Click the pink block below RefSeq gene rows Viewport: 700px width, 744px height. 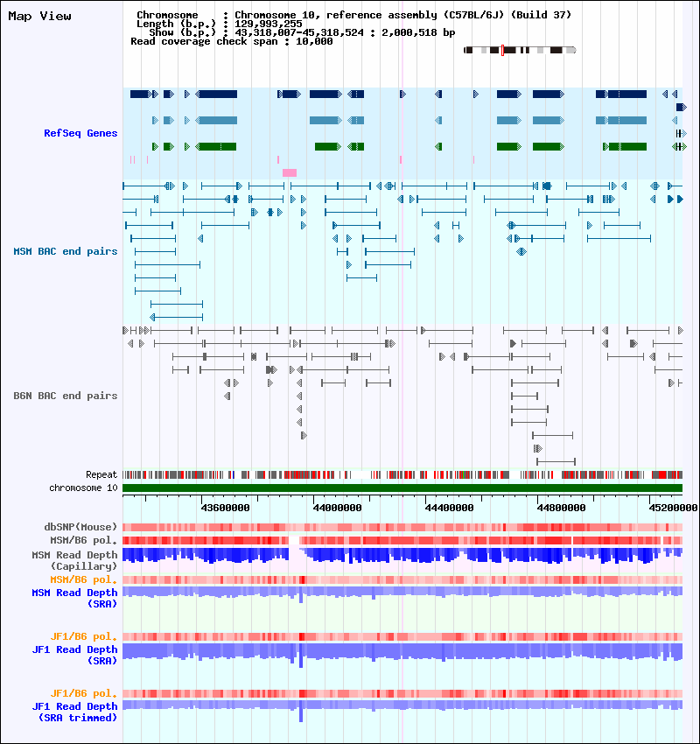coord(290,172)
